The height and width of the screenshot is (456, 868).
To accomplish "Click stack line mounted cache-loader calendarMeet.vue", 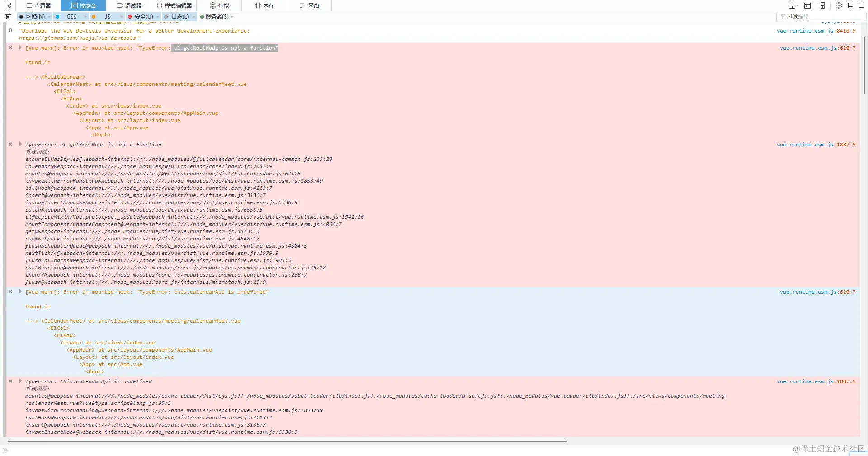I will [375, 400].
